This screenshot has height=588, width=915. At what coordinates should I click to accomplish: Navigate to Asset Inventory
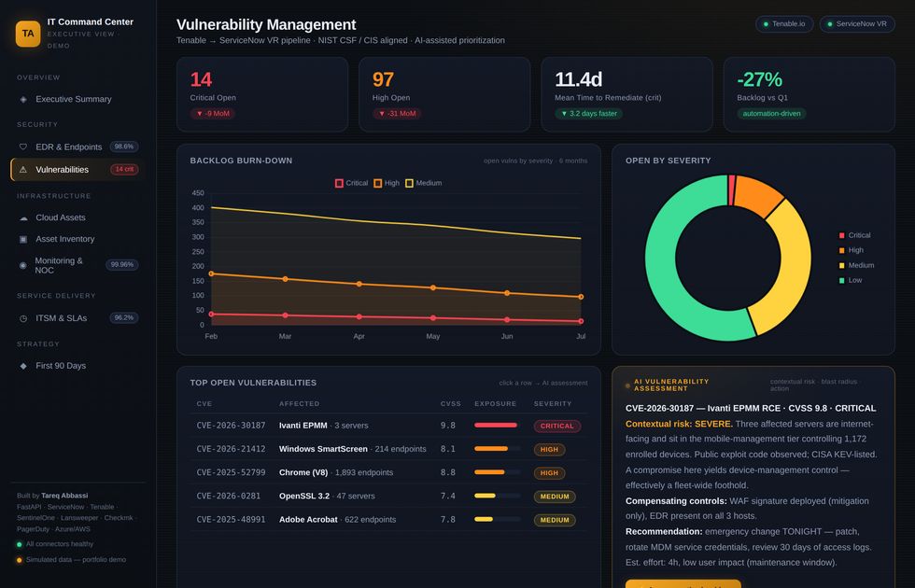coord(78,239)
